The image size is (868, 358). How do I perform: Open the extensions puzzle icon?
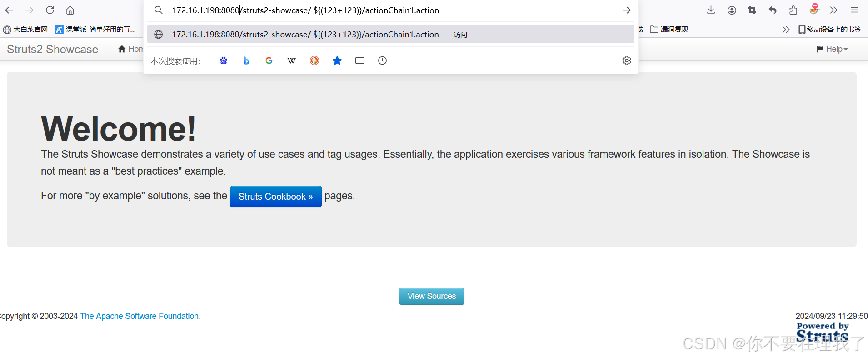[793, 10]
